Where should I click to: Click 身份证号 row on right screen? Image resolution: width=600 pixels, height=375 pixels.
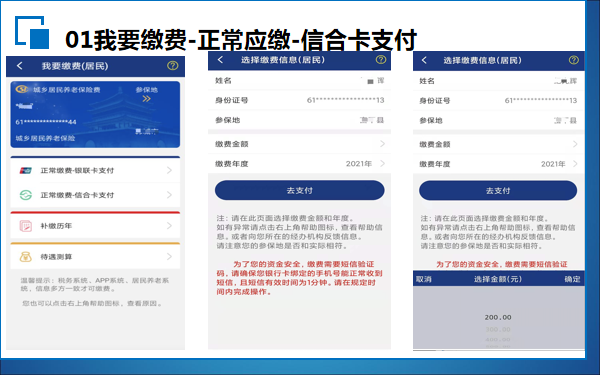point(499,101)
